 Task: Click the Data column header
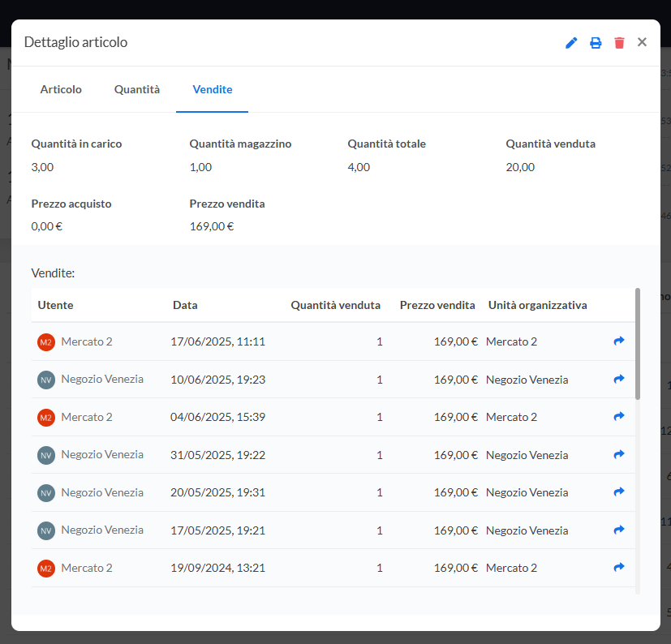185,305
